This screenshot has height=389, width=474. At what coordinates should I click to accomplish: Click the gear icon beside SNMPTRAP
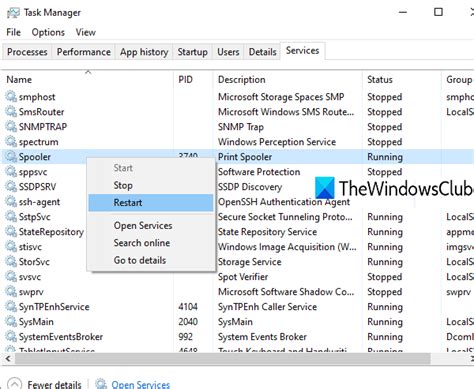coord(11,127)
